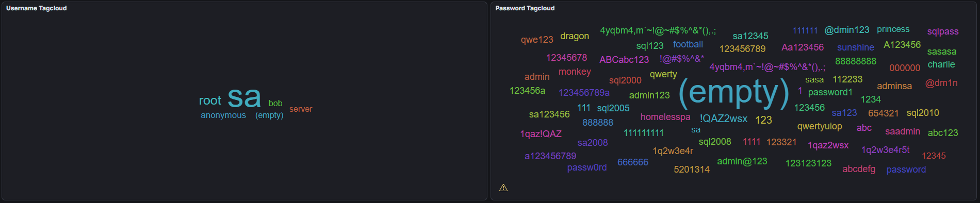Select the 'bob' username tag
Screen dimensions: 980x203
tap(275, 103)
